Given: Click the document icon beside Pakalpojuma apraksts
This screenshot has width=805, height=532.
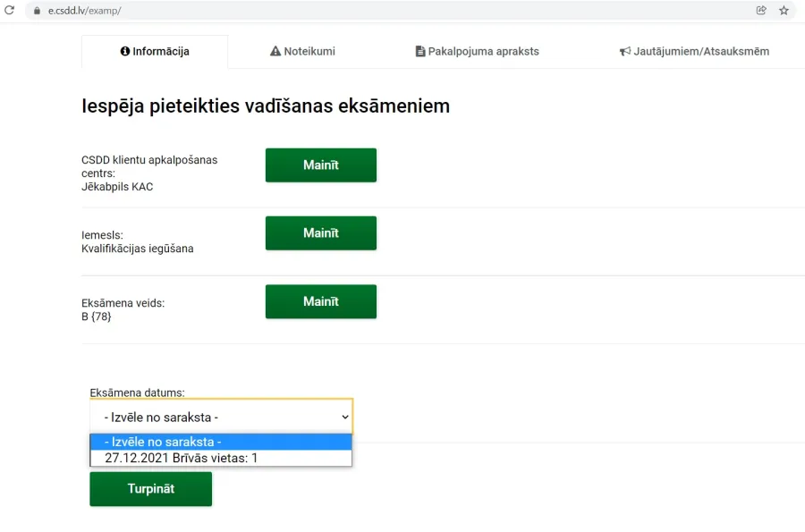Looking at the screenshot, I should (420, 51).
